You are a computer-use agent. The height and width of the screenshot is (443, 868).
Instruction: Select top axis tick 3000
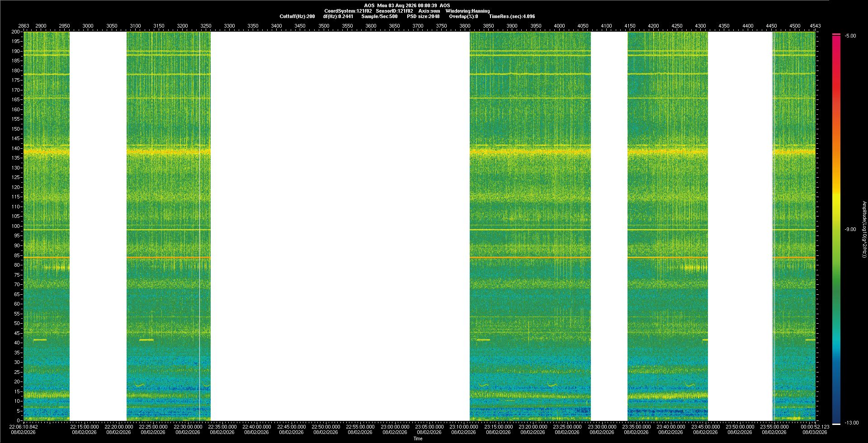(88, 26)
